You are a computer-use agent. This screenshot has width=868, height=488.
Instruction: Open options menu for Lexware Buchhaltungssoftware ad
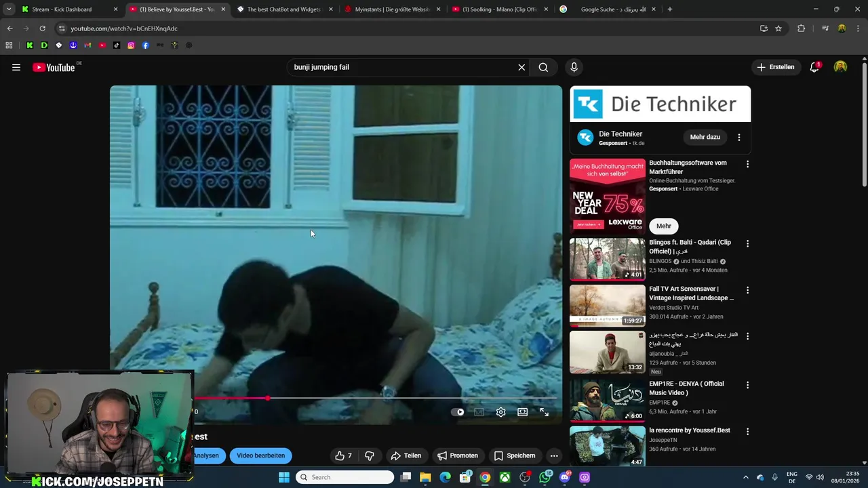747,164
